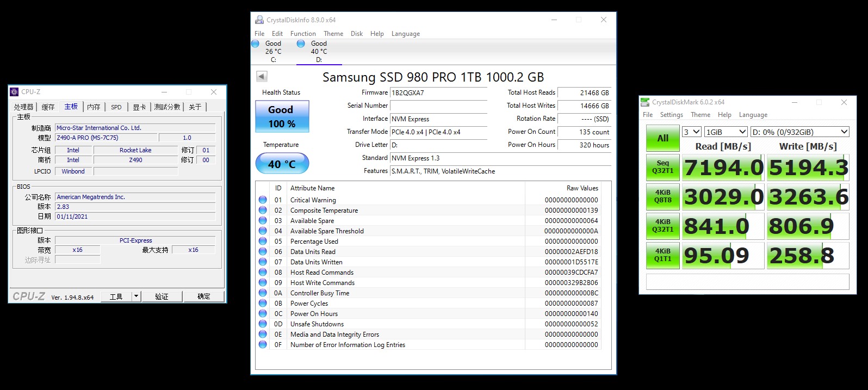Viewport: 868px width, 390px height.
Task: Click the CrystalDiskInfo title bar icon
Action: point(259,20)
